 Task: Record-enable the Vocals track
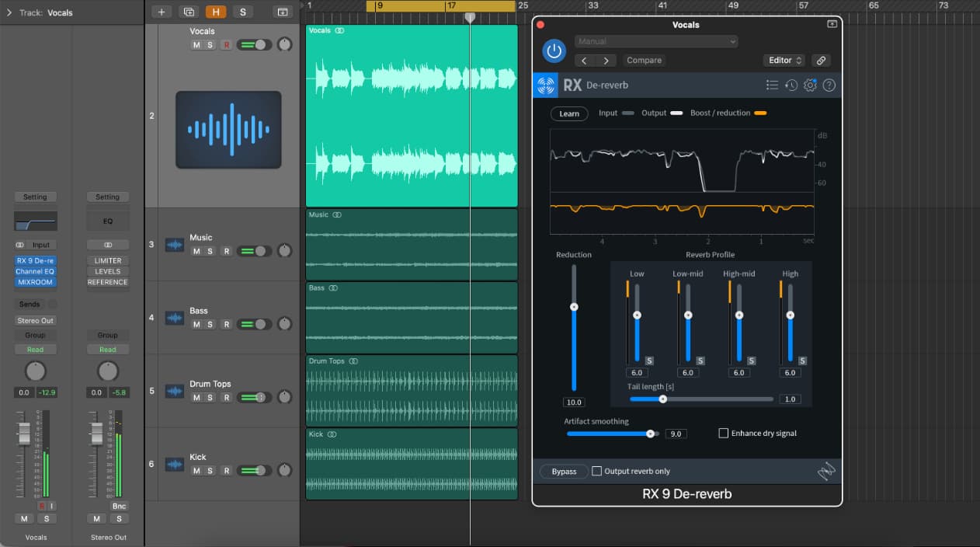click(x=226, y=45)
